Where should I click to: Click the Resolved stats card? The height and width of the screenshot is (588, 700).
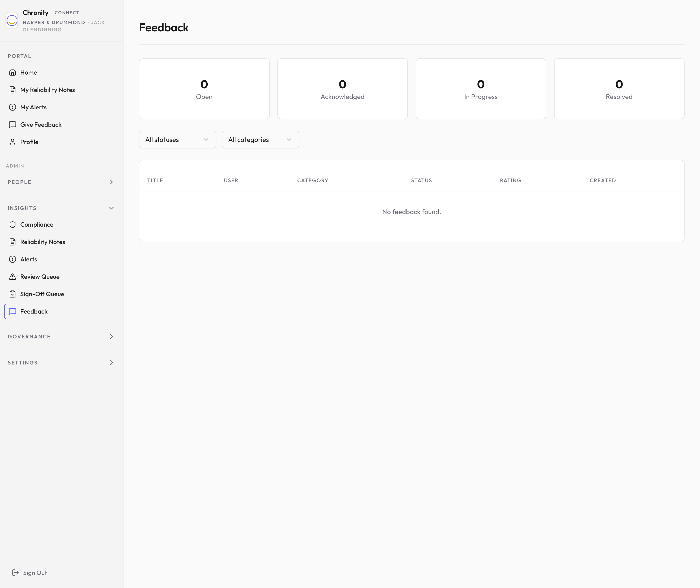pyautogui.click(x=619, y=89)
